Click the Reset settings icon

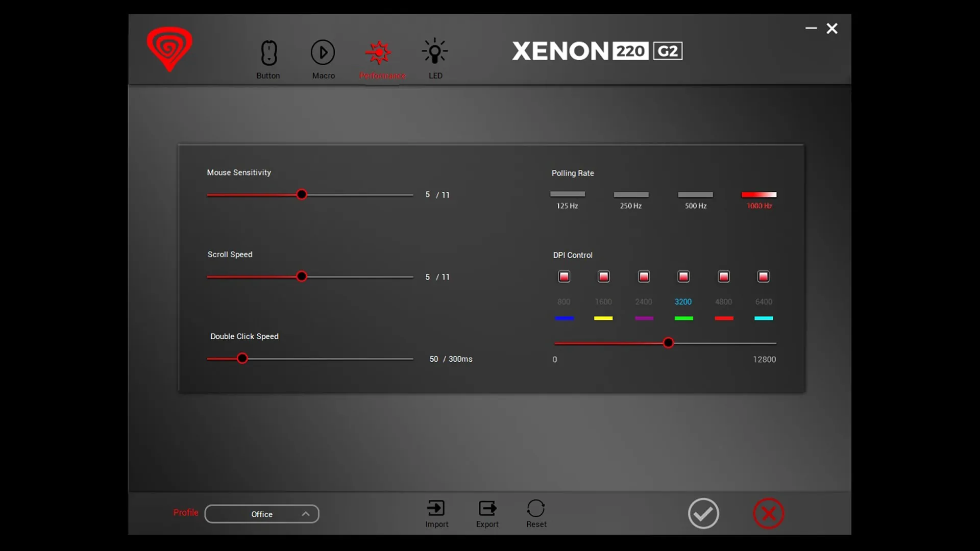point(536,508)
